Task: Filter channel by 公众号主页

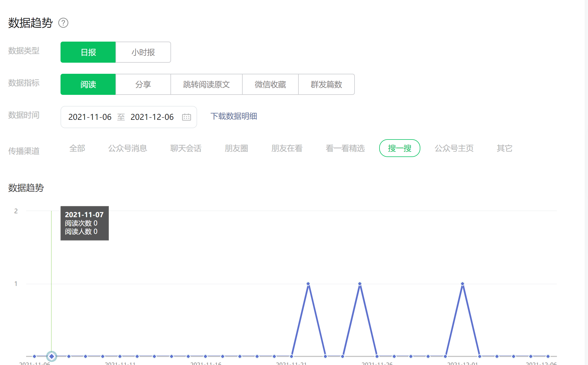Action: point(454,148)
